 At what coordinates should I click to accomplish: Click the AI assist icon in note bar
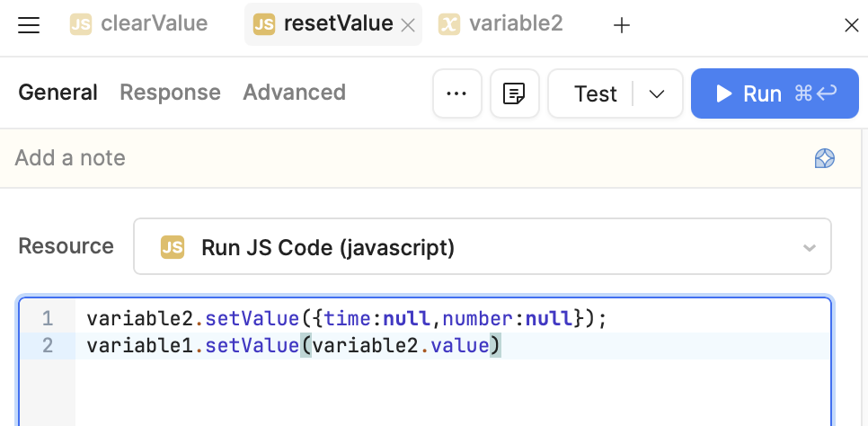[824, 159]
